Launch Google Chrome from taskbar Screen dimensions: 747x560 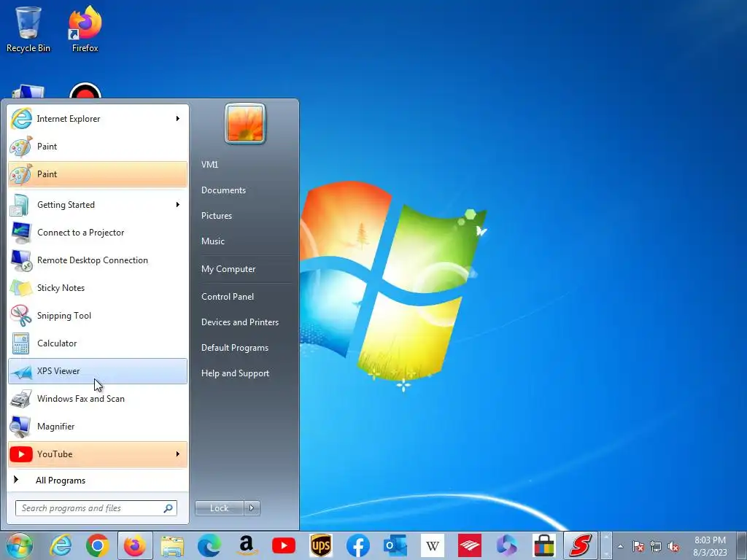pos(98,545)
